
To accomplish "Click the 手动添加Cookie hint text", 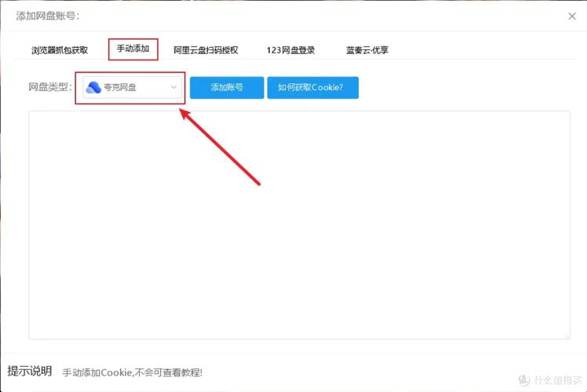I will [x=132, y=372].
